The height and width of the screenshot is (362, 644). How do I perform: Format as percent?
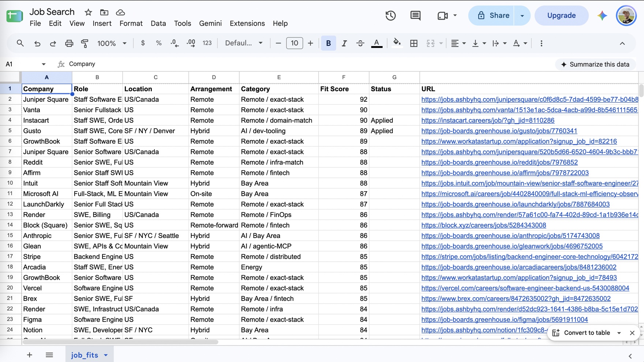click(x=158, y=43)
